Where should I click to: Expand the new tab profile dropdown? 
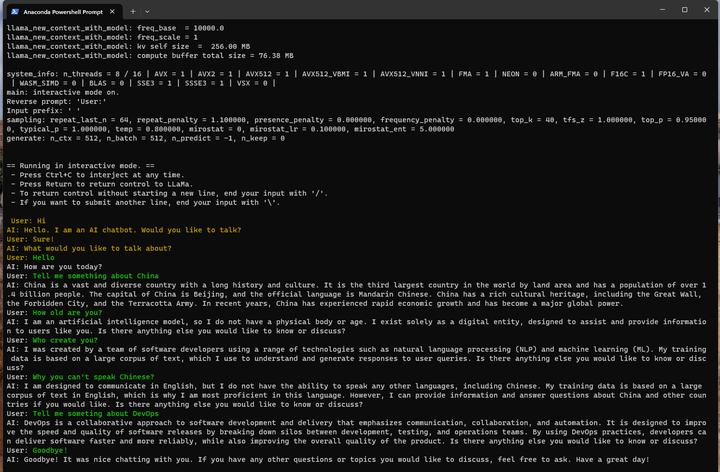[147, 11]
